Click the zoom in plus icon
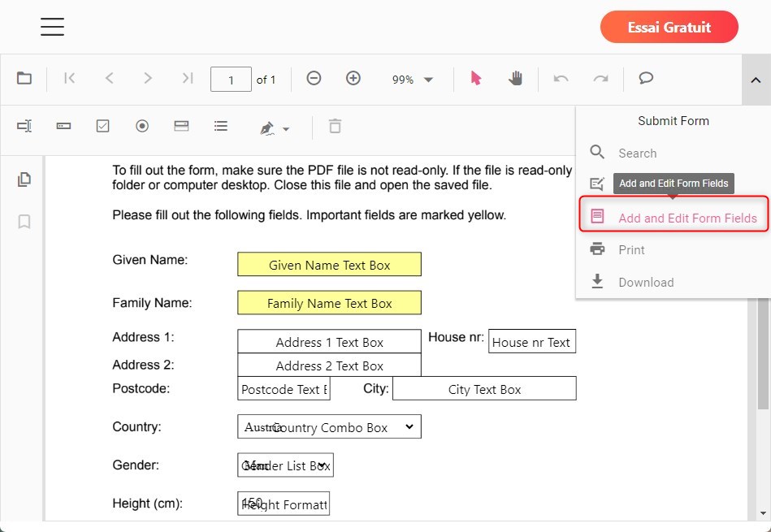This screenshot has height=532, width=771. pyautogui.click(x=353, y=79)
